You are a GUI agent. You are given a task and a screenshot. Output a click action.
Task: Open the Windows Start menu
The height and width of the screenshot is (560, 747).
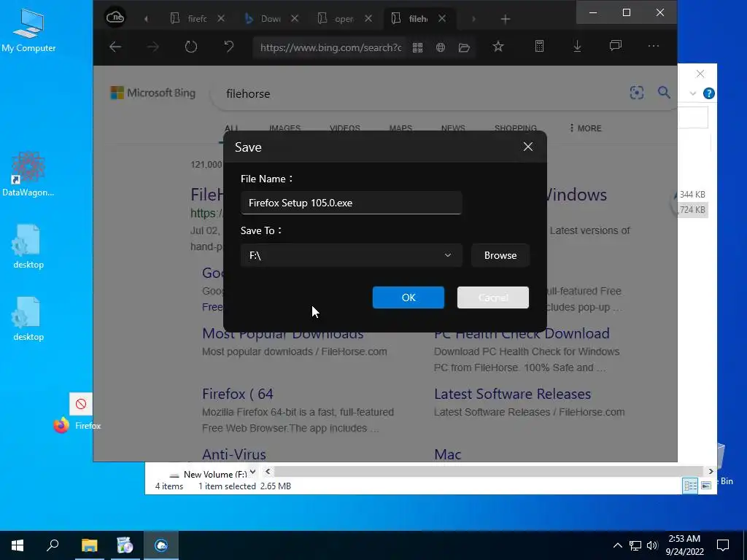[18, 545]
